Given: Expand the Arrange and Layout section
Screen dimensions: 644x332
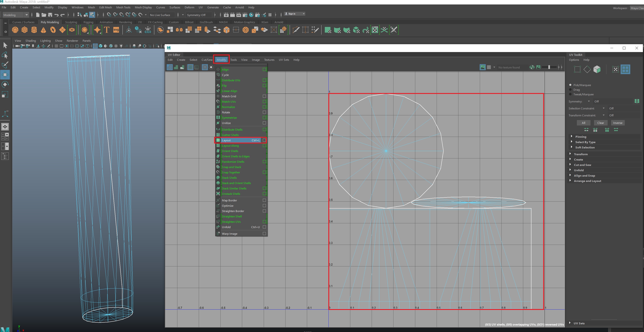Looking at the screenshot, I should pyautogui.click(x=587, y=181).
